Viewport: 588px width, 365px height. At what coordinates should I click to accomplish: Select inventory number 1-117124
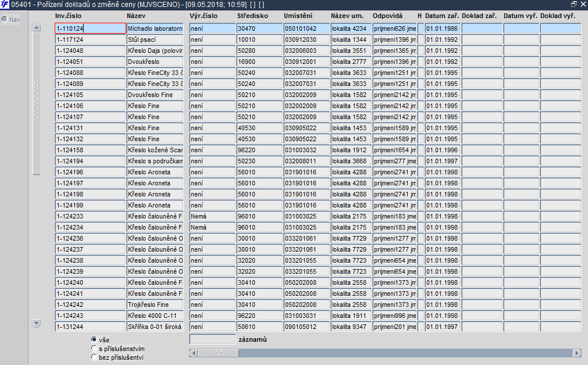click(90, 40)
